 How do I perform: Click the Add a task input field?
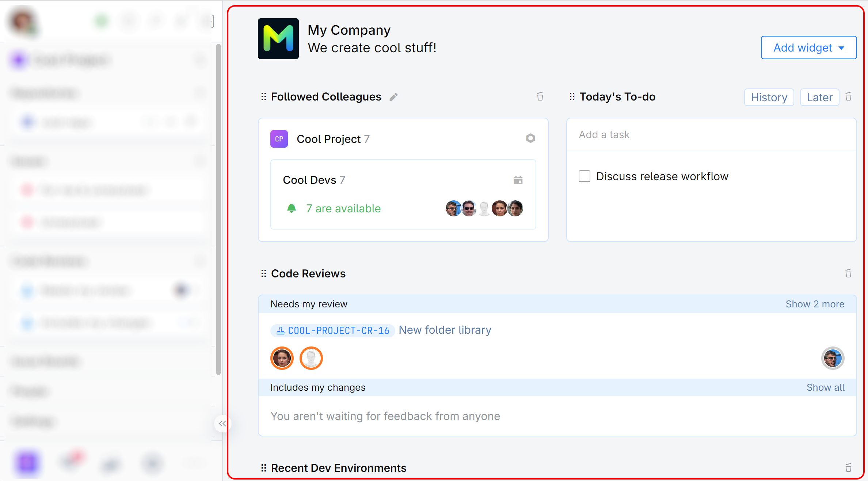coord(711,135)
